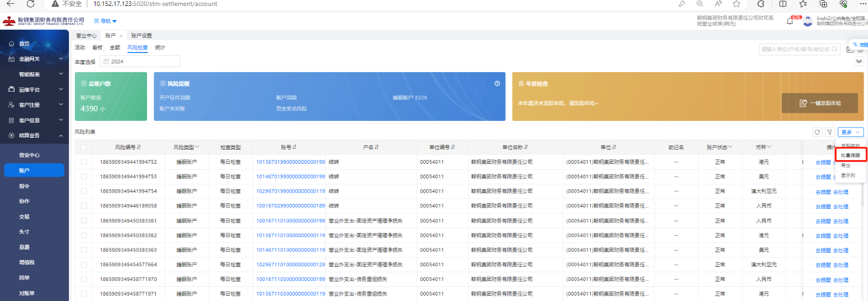Image resolution: width=868 pixels, height=301 pixels.
Task: Click the 首页 home icon in sidebar
Action: pyautogui.click(x=11, y=44)
